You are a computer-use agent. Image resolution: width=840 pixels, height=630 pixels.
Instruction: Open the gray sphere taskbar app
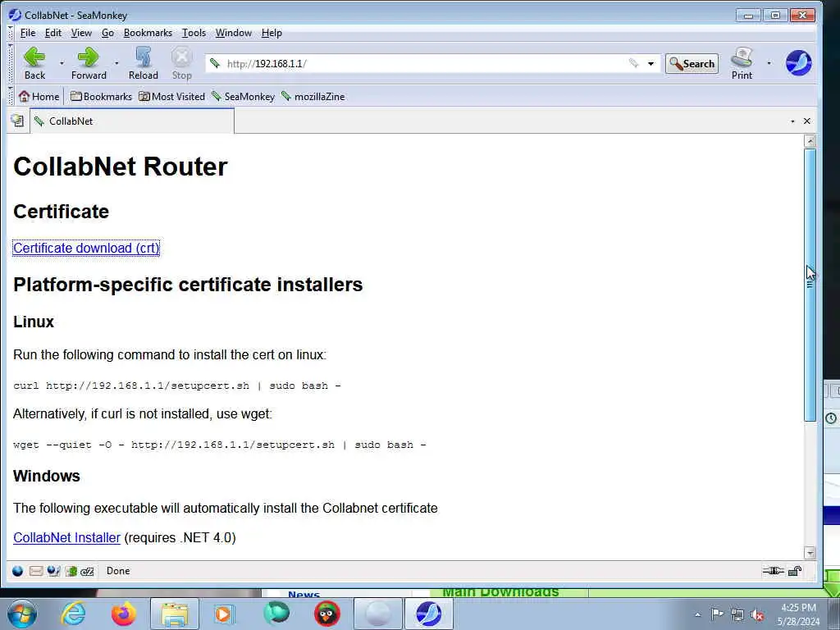coord(377,614)
